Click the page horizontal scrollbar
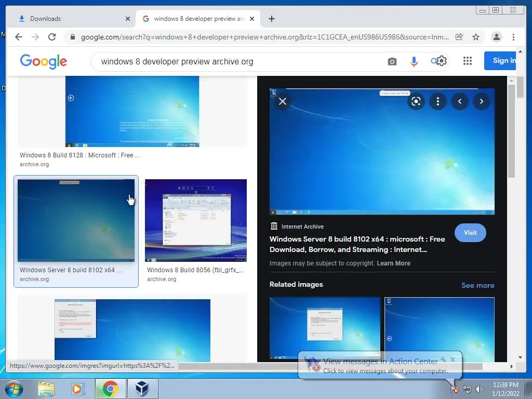This screenshot has height=399, width=532. [331, 366]
